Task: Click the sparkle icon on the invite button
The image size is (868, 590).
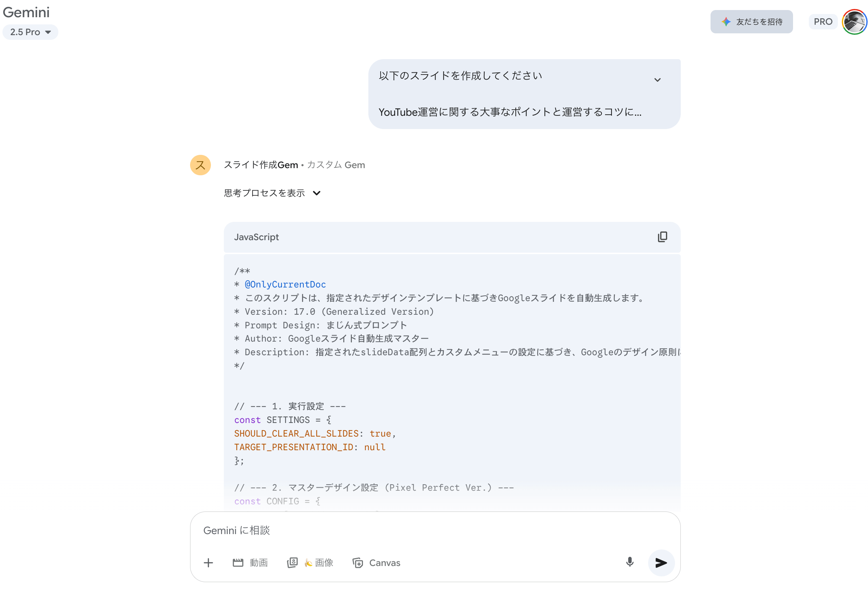Action: coord(726,22)
